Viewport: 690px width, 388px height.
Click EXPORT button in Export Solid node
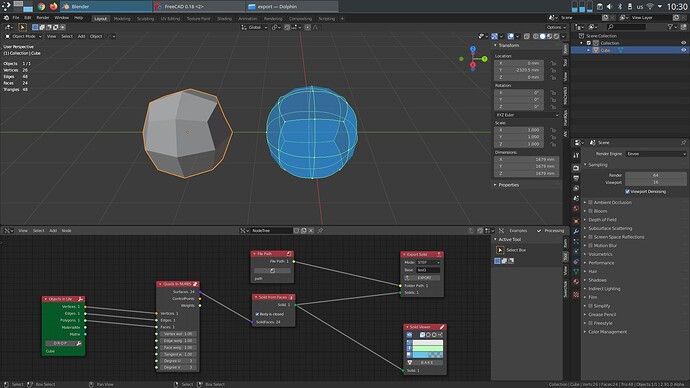[x=422, y=278]
